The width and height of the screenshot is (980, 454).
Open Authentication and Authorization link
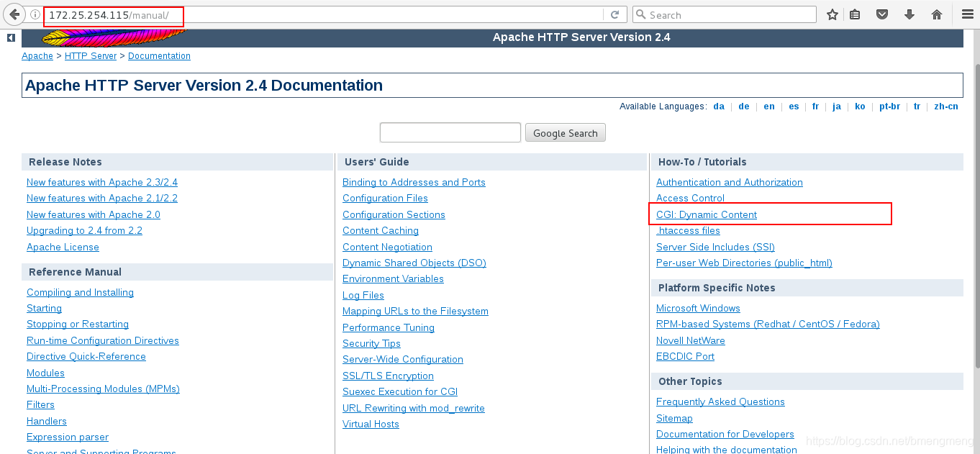[730, 182]
